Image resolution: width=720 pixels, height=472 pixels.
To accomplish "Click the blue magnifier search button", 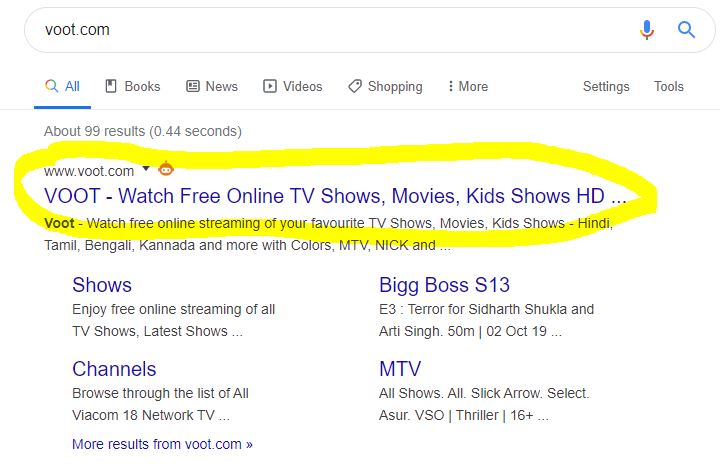I will click(x=686, y=30).
